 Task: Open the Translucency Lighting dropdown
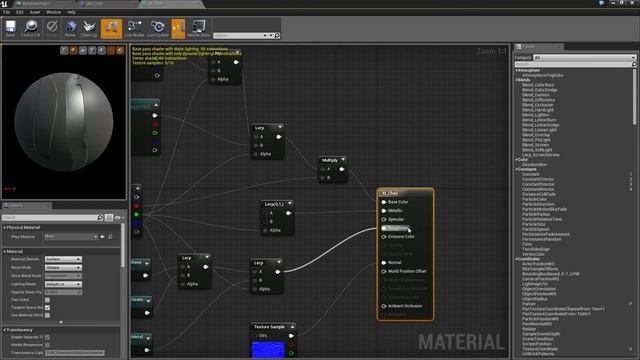[x=75, y=353]
